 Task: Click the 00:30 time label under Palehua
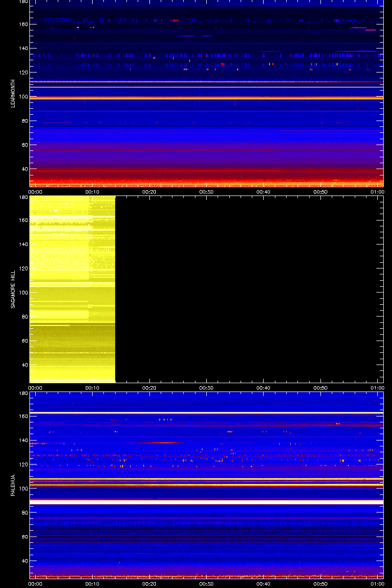pyautogui.click(x=206, y=584)
